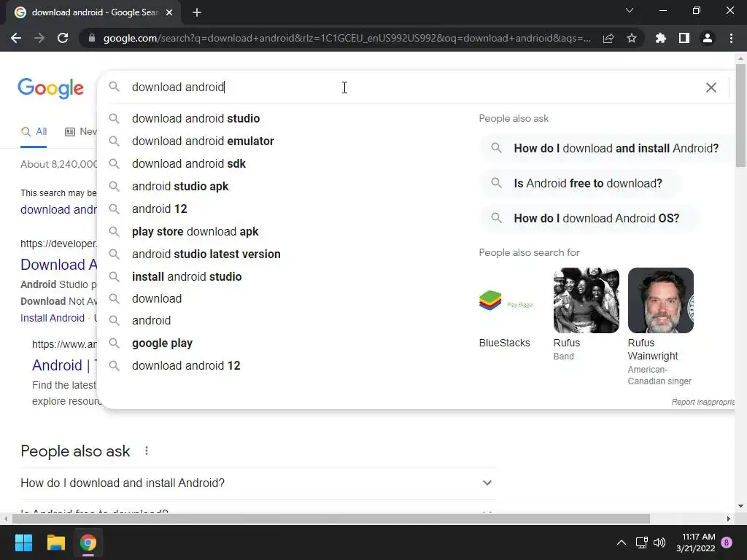Bookmark this page with the star icon

click(x=632, y=38)
